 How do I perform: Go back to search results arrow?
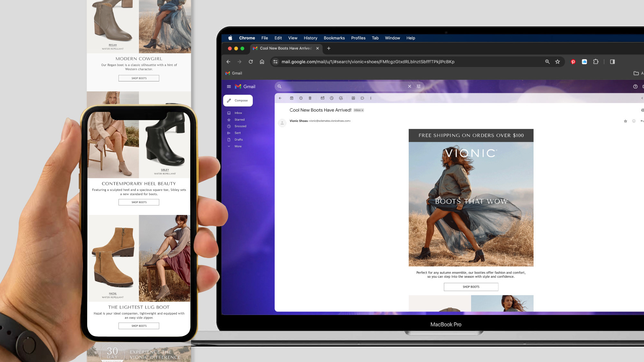[x=280, y=98]
